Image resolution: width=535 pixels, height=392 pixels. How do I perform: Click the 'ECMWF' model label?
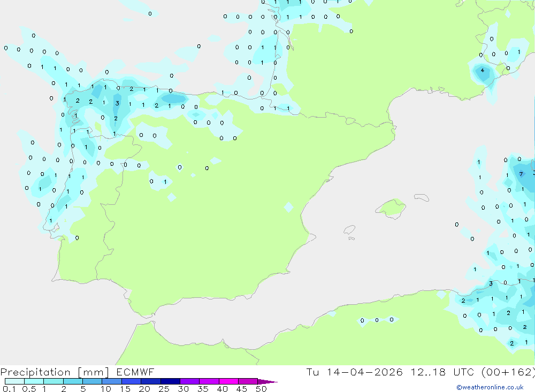(x=135, y=372)
